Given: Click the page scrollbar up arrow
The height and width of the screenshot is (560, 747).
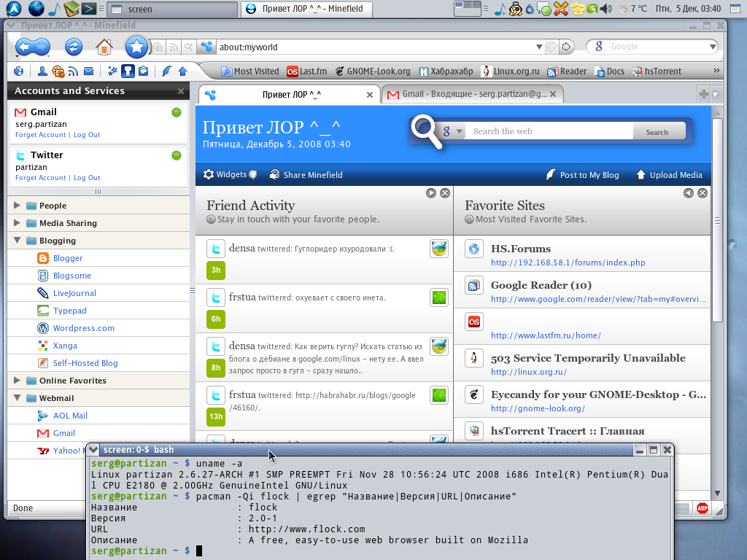Looking at the screenshot, I should (x=717, y=112).
